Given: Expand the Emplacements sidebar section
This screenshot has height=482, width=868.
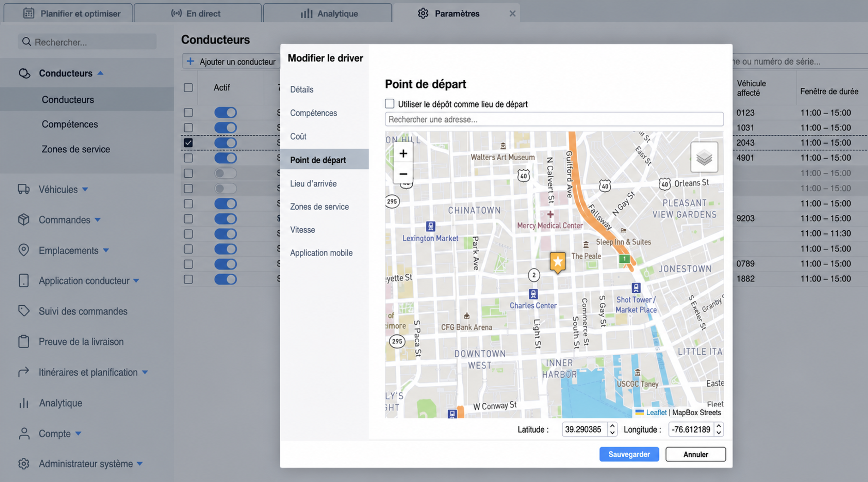Looking at the screenshot, I should tap(106, 250).
